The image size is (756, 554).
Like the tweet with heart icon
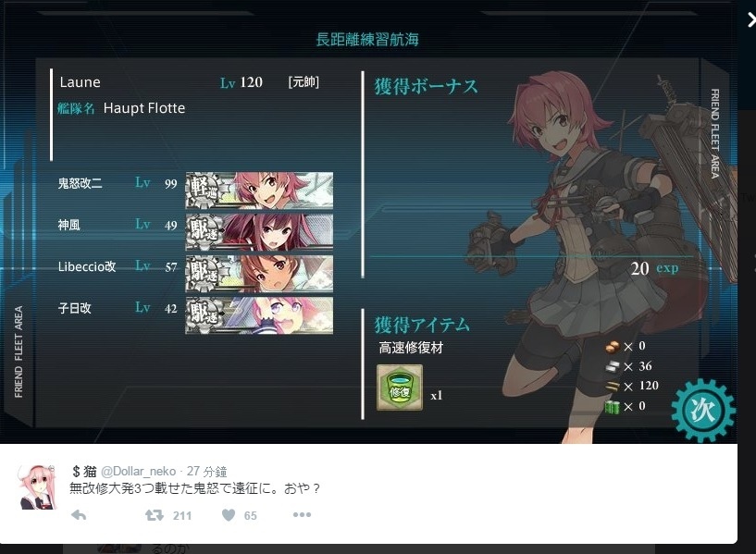tap(229, 515)
